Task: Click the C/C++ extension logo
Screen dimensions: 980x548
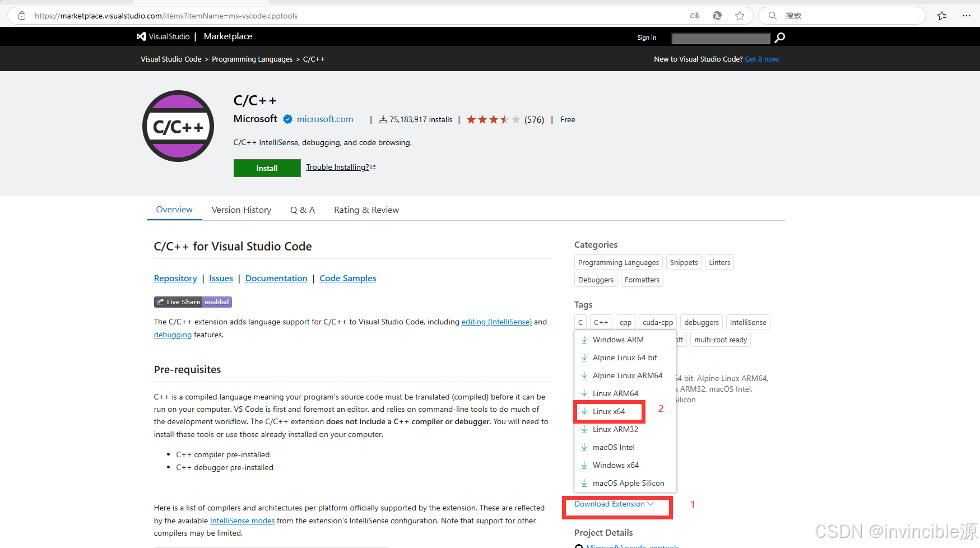Action: coord(178,126)
